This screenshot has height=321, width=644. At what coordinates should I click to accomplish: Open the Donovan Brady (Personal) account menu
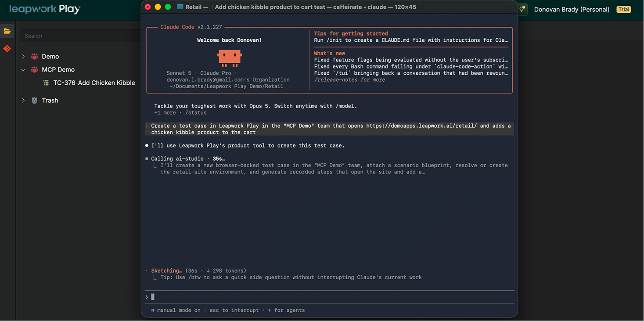(x=572, y=9)
